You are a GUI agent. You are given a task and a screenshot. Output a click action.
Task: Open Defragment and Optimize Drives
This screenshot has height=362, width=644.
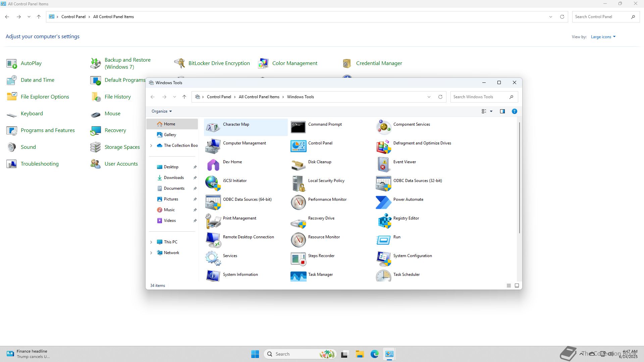coord(384,146)
